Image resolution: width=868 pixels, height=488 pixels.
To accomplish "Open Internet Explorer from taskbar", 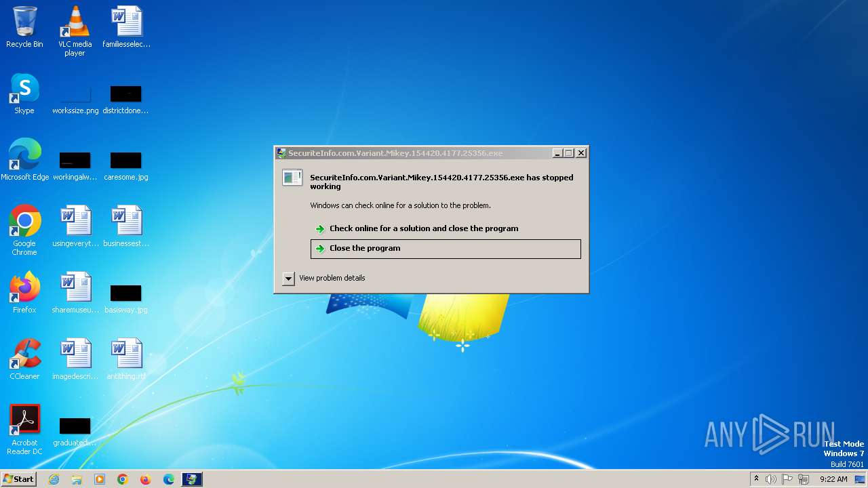I will coord(54,479).
